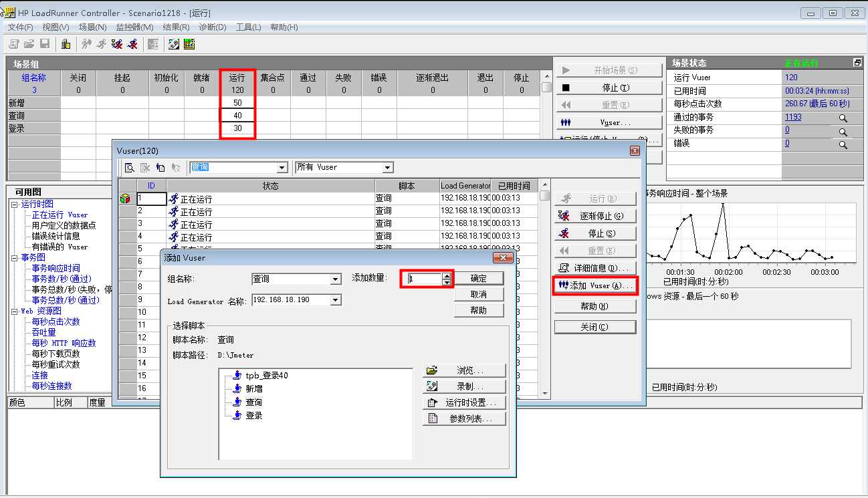Open the 工具(L) menu

click(248, 27)
